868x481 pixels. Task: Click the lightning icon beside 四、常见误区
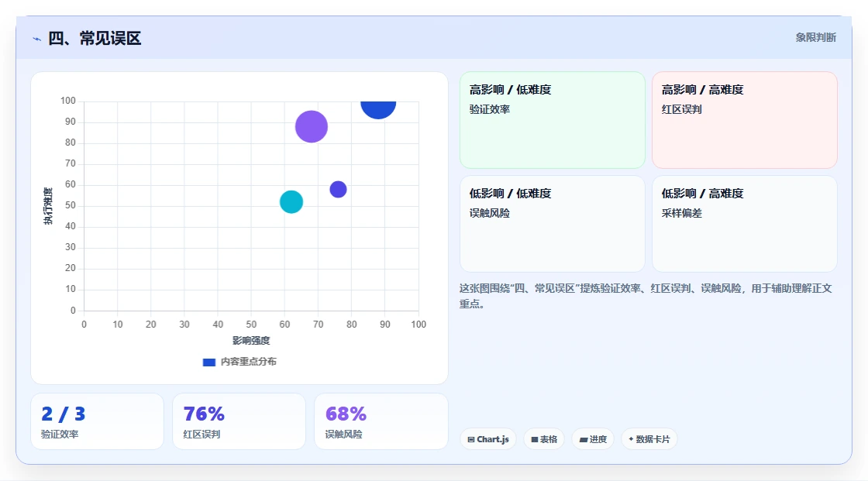(37, 39)
